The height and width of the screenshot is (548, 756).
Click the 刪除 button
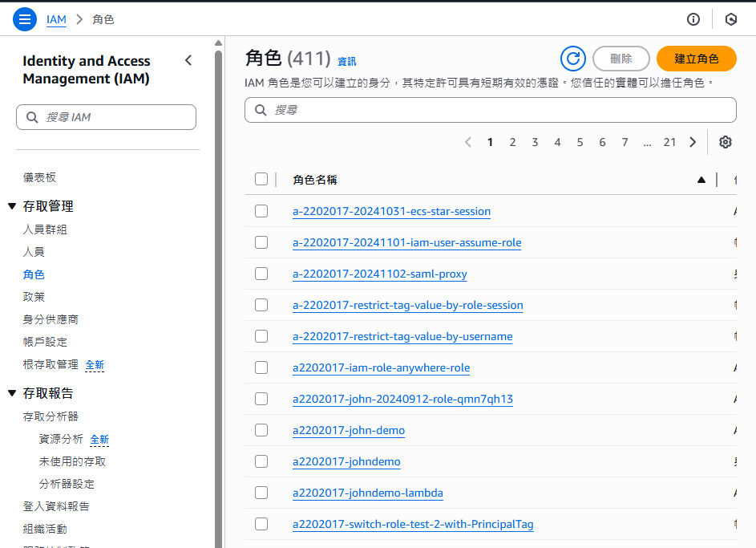pos(621,59)
